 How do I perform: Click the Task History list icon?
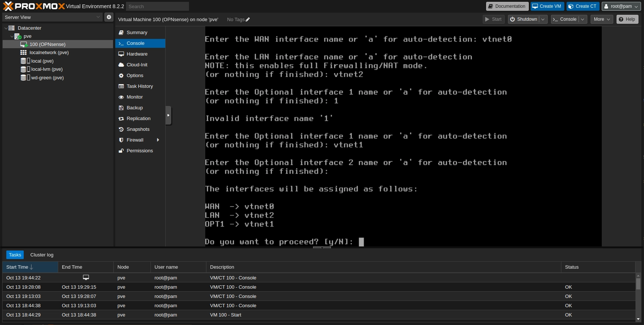point(121,86)
